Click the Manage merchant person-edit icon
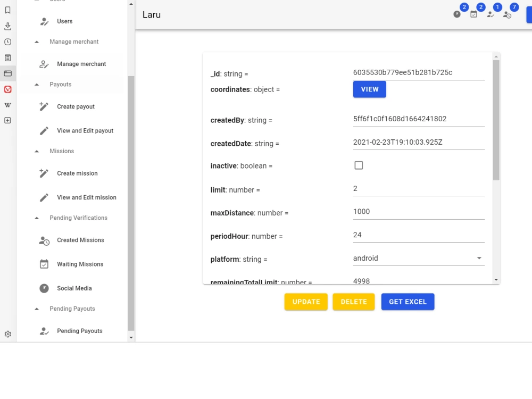Viewport: 532px width, 399px height. [44, 64]
